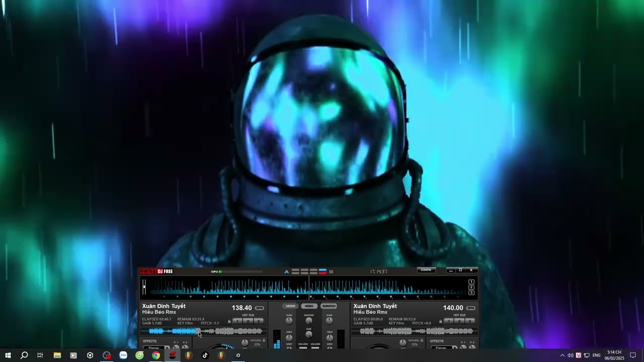Viewport: 644px width, 362px height.
Task: Click the left deck ELAPSED 02:46.7 readout
Action: 156,319
